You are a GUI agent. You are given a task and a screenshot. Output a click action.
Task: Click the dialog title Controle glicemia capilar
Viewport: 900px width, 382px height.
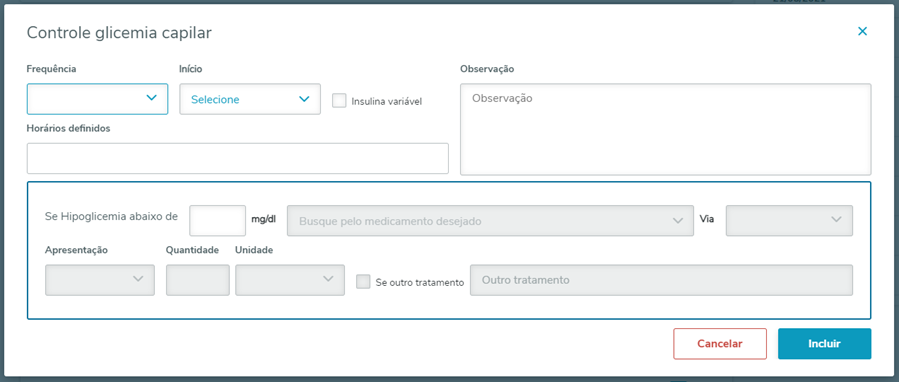click(119, 33)
